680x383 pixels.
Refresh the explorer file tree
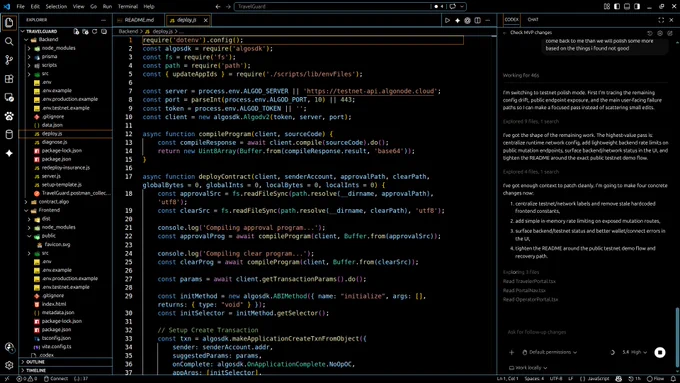pos(95,32)
